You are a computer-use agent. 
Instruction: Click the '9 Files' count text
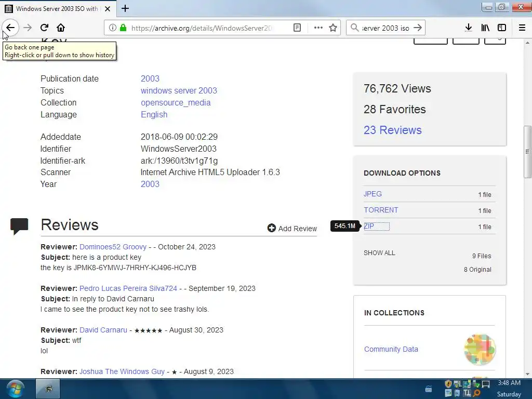click(482, 256)
